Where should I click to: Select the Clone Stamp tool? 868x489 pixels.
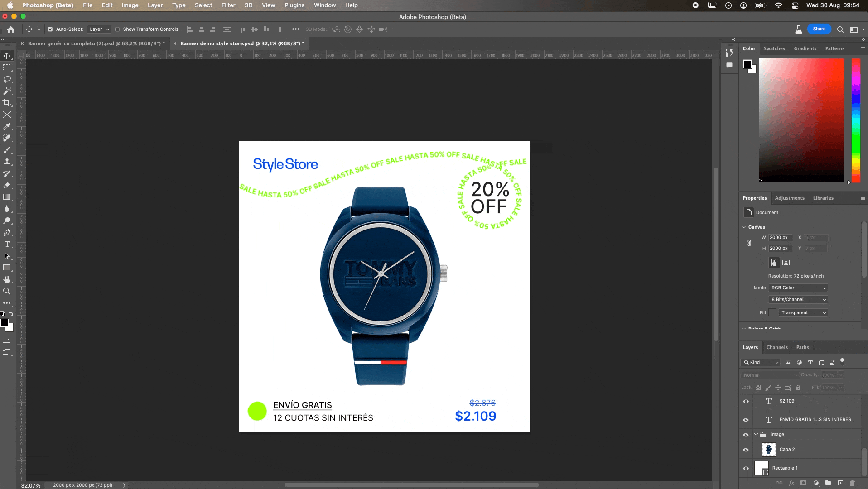(7, 162)
